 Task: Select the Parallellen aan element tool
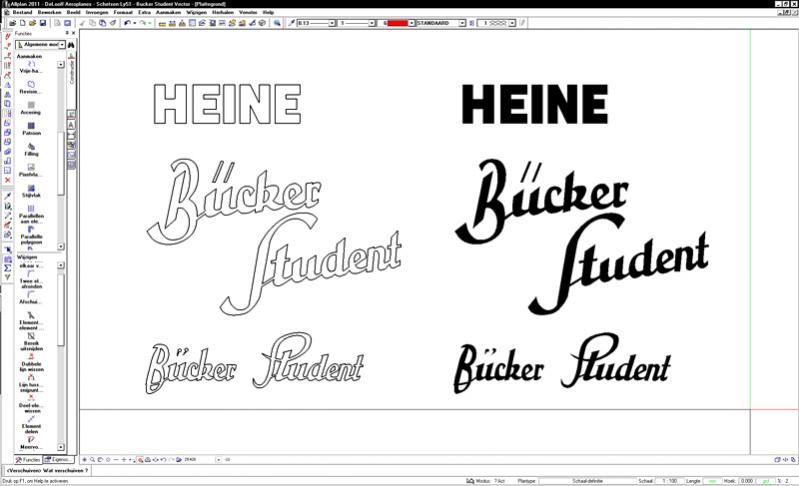[x=31, y=214]
